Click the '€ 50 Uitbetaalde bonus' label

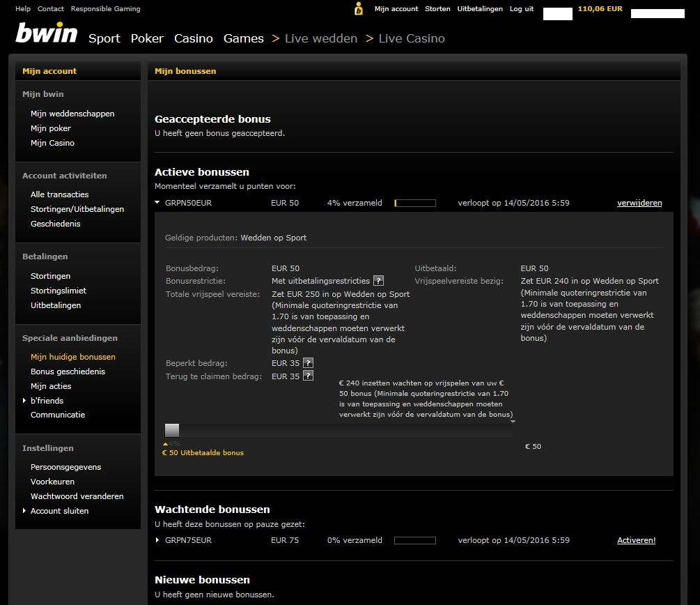pyautogui.click(x=203, y=452)
